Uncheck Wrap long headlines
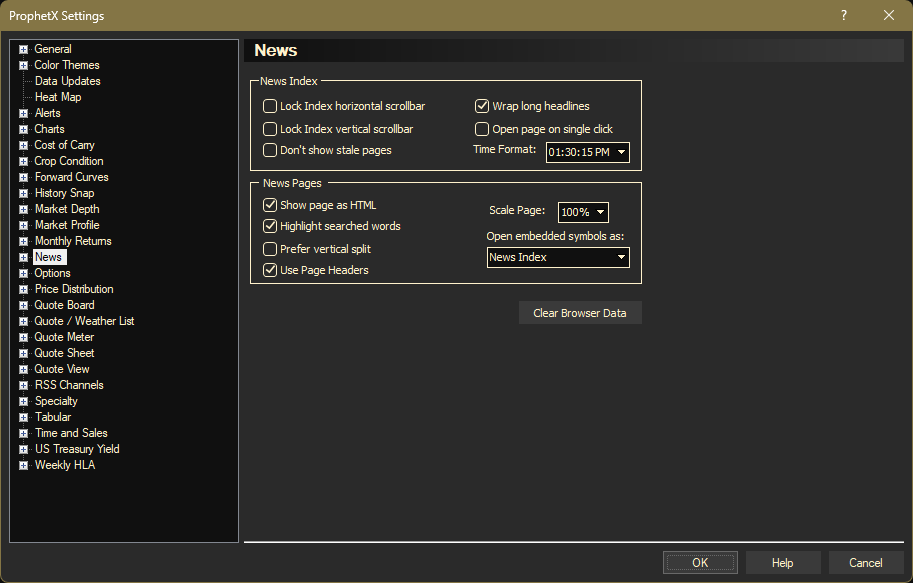The height and width of the screenshot is (583, 913). coord(482,106)
